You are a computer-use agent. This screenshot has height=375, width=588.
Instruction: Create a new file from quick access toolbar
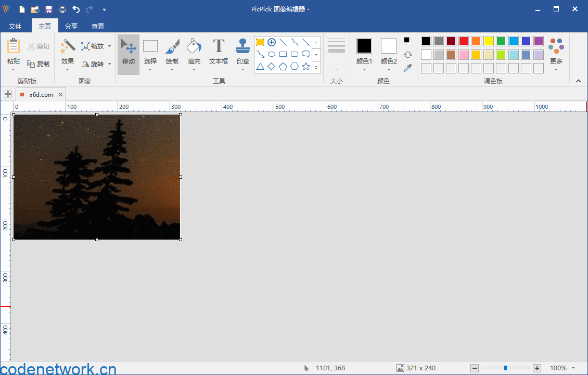click(x=22, y=9)
